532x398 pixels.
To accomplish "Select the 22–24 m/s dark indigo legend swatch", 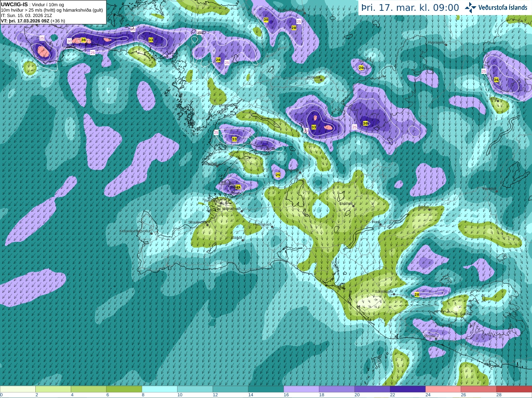I will tap(408, 389).
